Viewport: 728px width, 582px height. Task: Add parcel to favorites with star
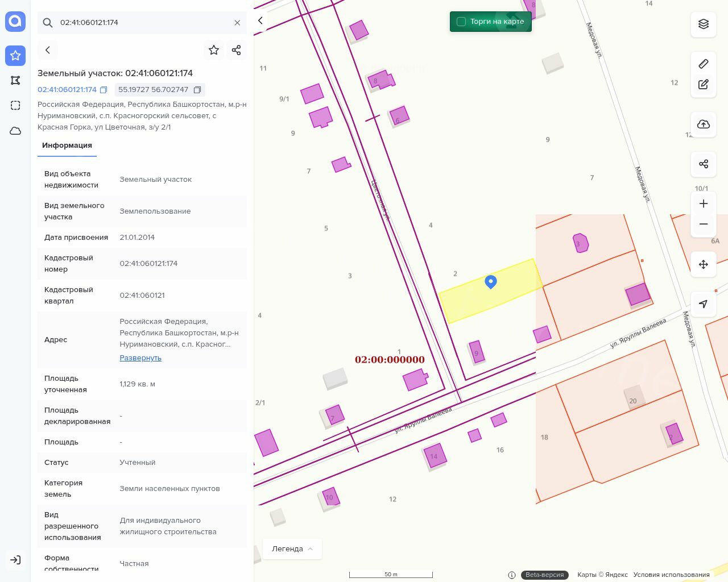tap(214, 50)
